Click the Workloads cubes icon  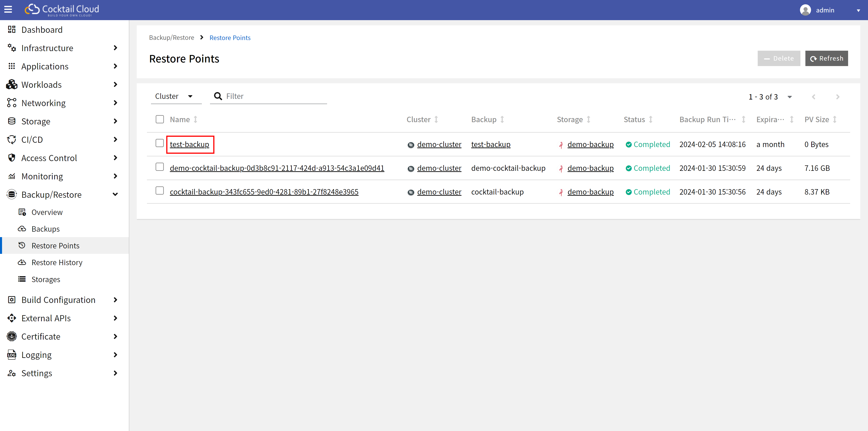(12, 85)
